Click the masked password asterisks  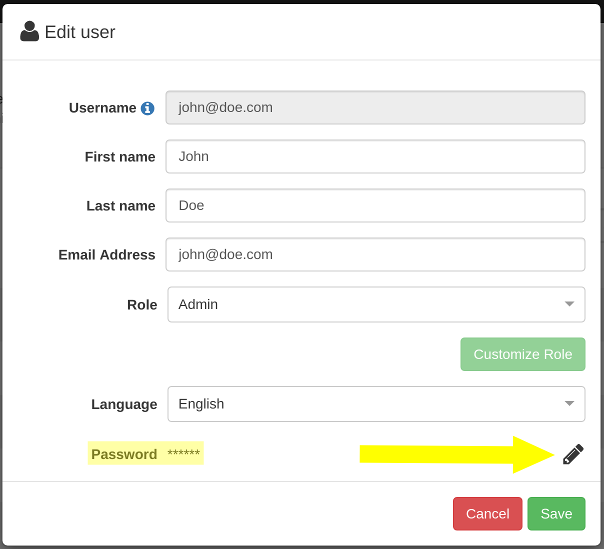(x=184, y=454)
